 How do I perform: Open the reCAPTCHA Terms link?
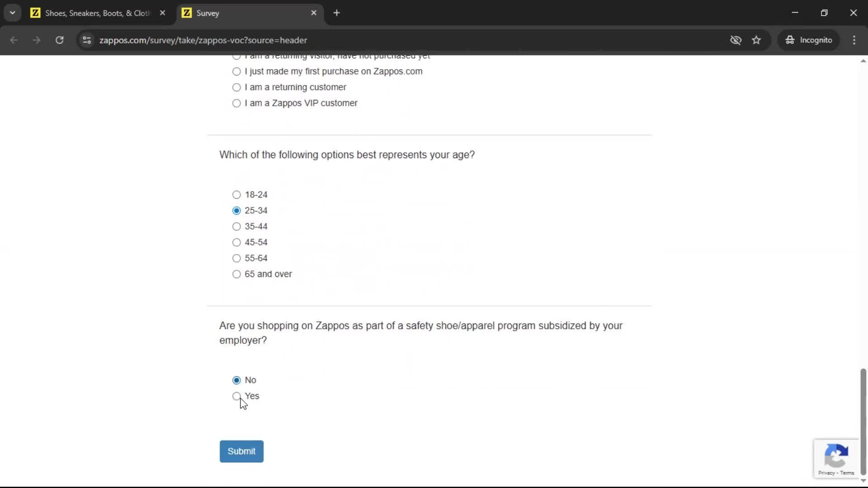click(x=847, y=473)
